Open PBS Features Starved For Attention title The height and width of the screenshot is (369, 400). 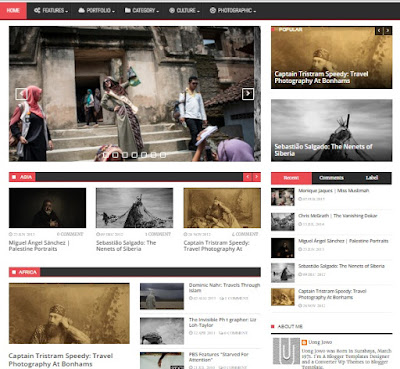pyautogui.click(x=219, y=357)
